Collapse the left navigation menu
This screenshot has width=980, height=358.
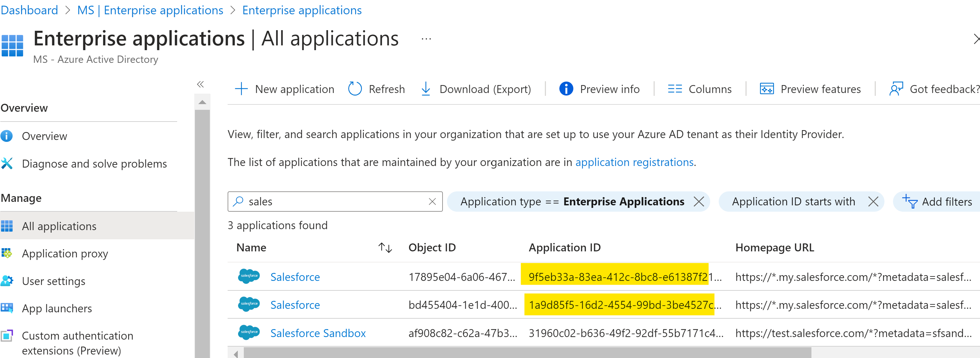coord(201,84)
